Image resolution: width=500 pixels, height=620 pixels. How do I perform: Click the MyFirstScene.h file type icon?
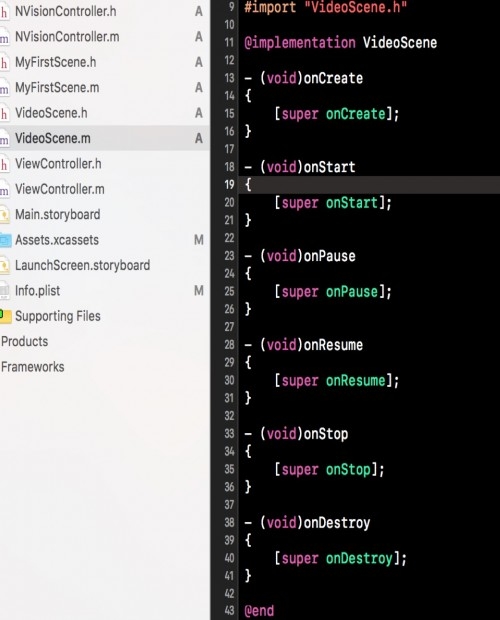[x=4, y=62]
